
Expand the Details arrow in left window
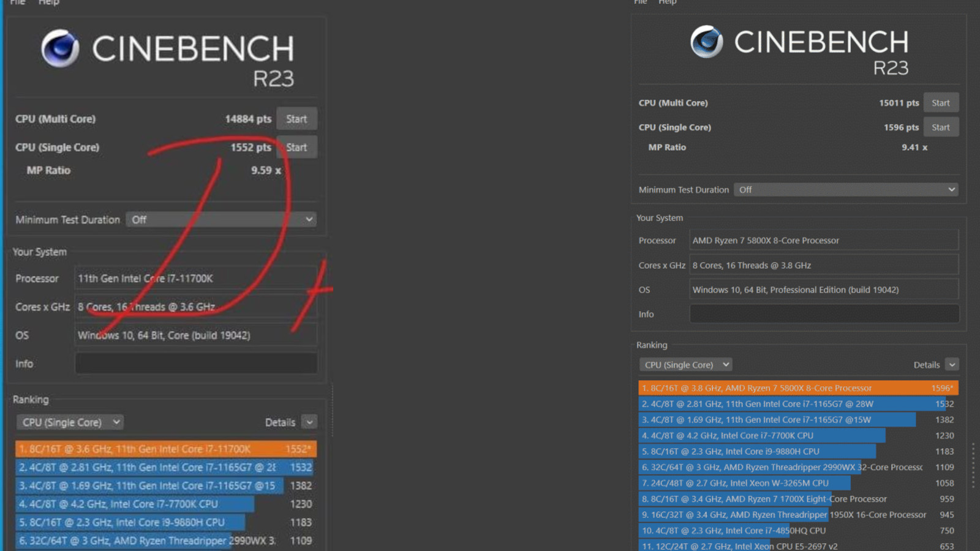pos(309,422)
